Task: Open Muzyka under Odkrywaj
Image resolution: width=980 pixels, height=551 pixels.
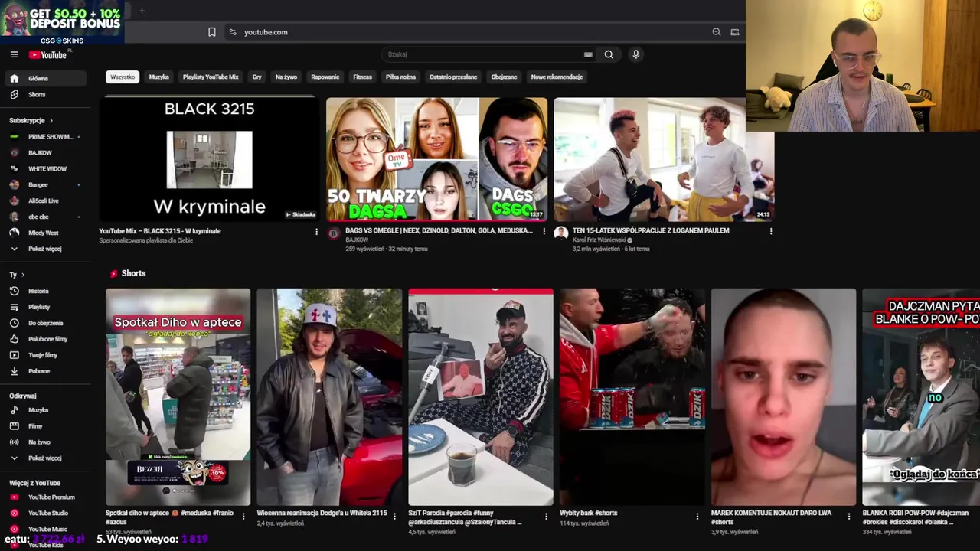Action: [46, 410]
